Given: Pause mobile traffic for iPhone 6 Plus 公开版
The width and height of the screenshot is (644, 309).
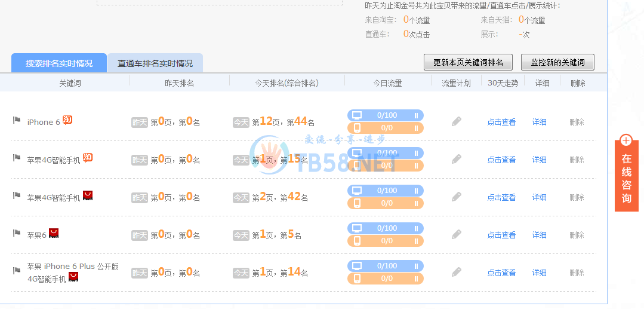Looking at the screenshot, I should (x=416, y=279).
